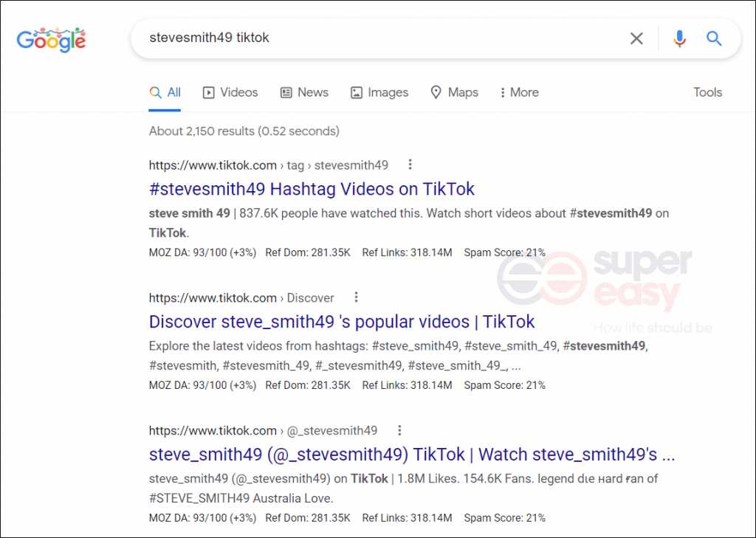The width and height of the screenshot is (756, 538).
Task: Select the All tab
Action: point(165,92)
